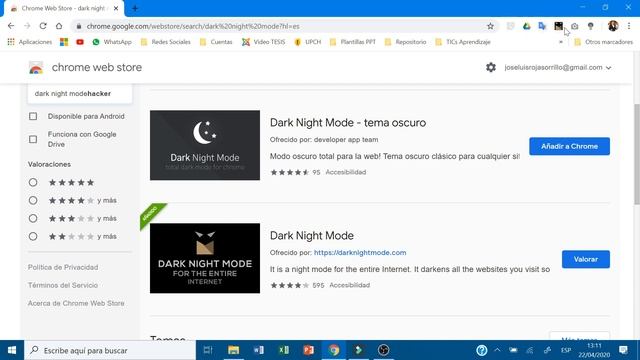Open the Dark Night Mode extension icon

click(558, 26)
